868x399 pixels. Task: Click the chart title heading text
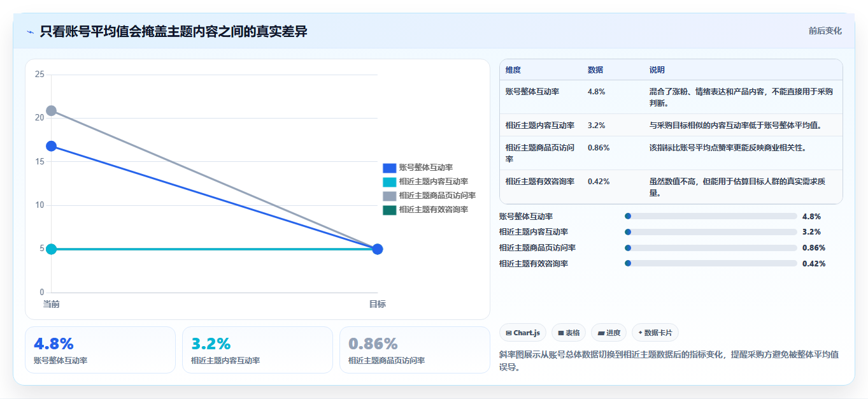tap(173, 31)
